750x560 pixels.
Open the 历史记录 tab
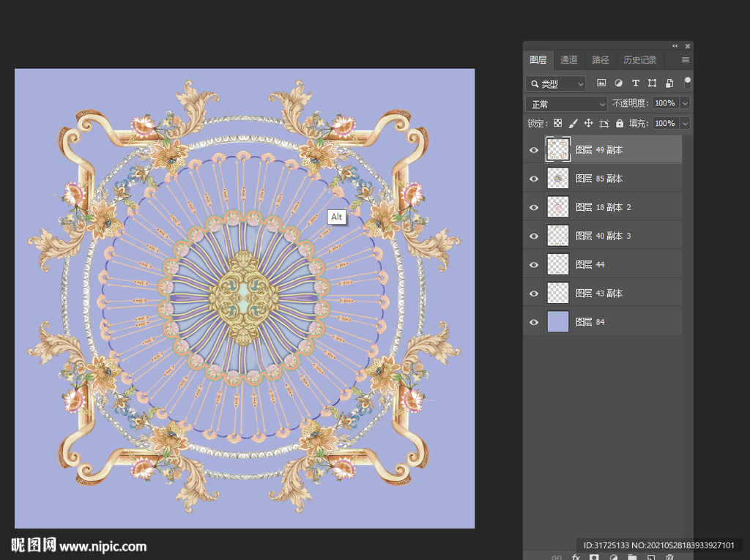639,60
